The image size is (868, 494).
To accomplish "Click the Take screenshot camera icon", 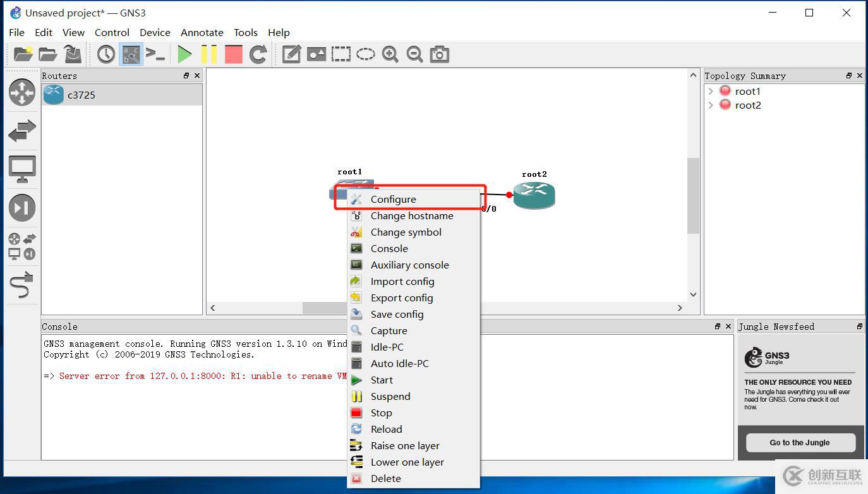I will (x=439, y=55).
